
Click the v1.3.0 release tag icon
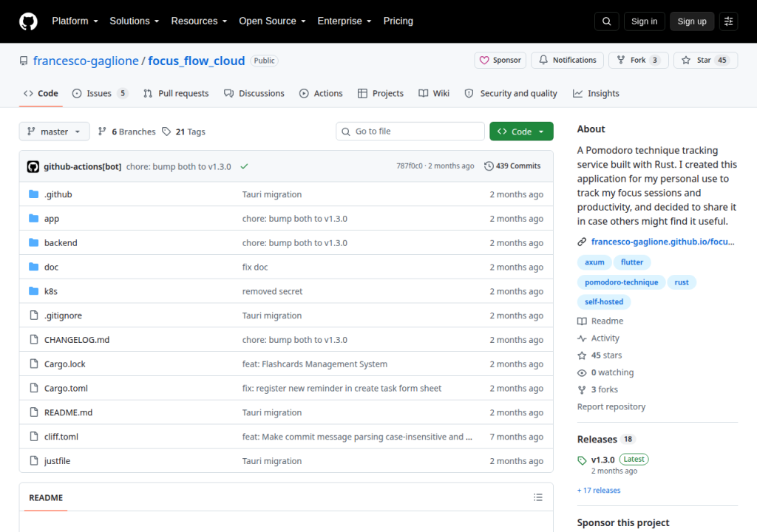coord(582,460)
